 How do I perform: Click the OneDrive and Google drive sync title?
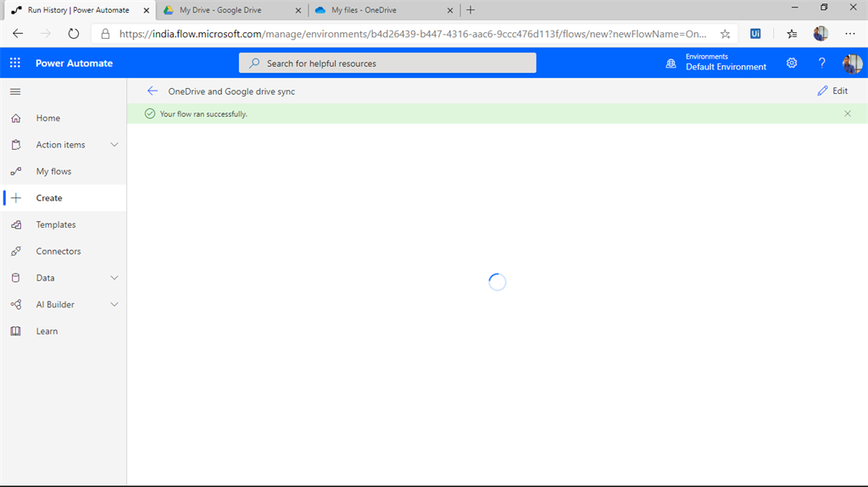coord(231,91)
